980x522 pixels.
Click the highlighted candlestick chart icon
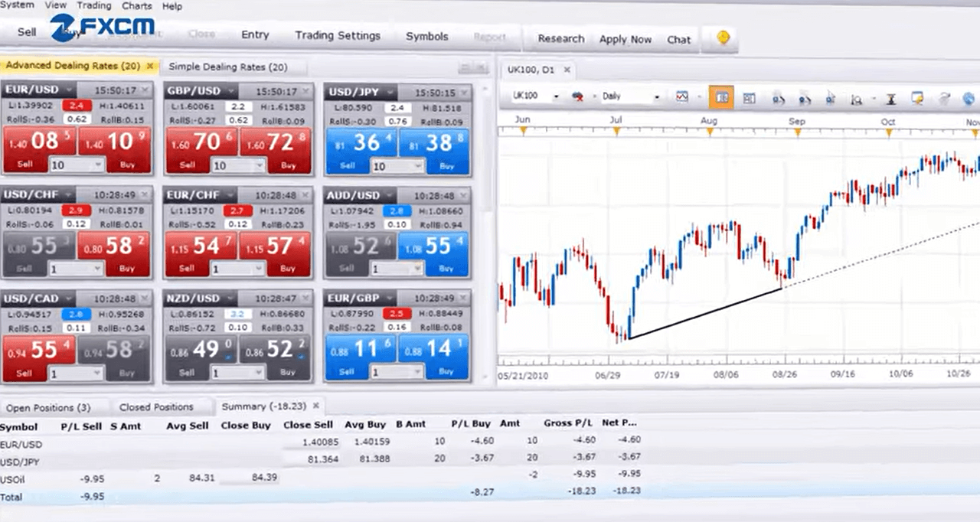[720, 98]
